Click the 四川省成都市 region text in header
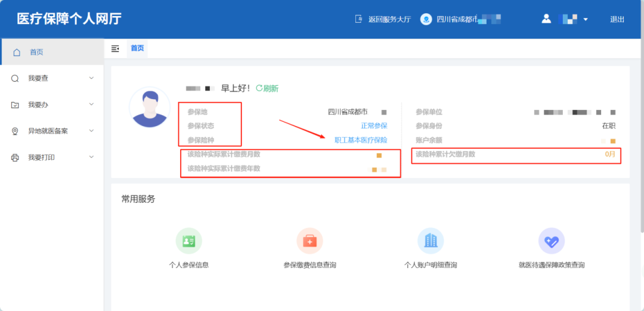The width and height of the screenshot is (644, 311). pyautogui.click(x=457, y=19)
